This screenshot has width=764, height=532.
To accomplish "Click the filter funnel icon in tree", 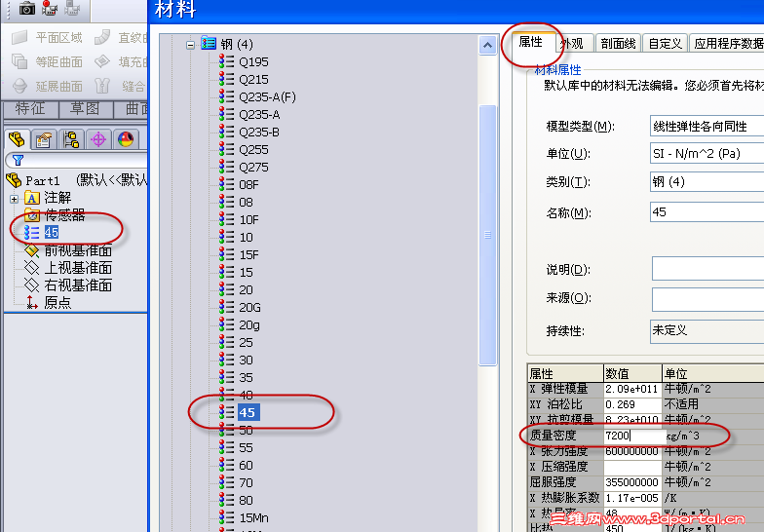I will tap(18, 160).
